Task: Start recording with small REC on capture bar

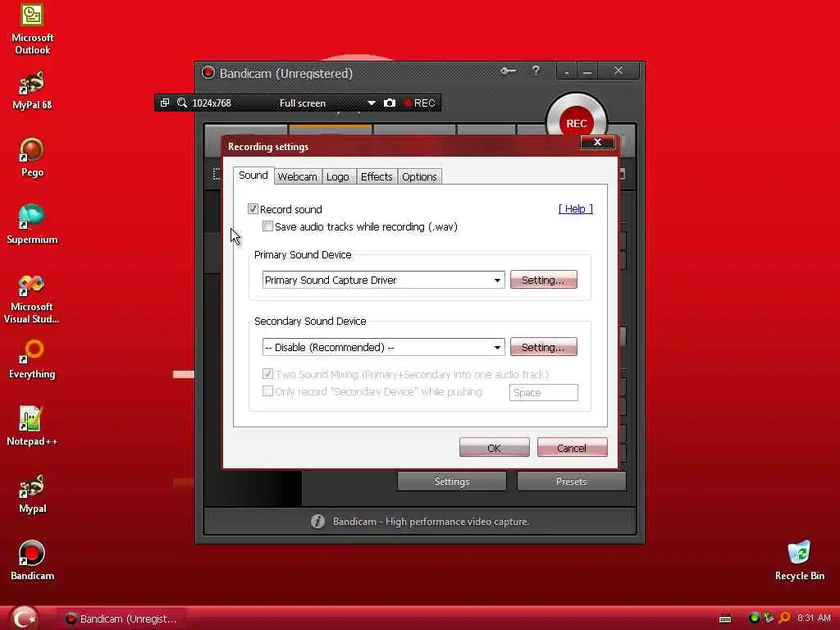Action: tap(419, 103)
